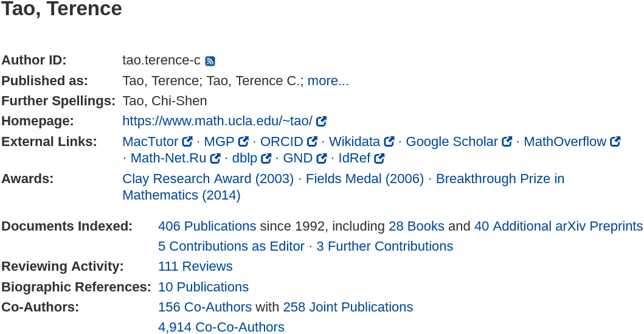Click external-link icon next to homepage URL
Screen dimensions: 644x334
pos(322,122)
